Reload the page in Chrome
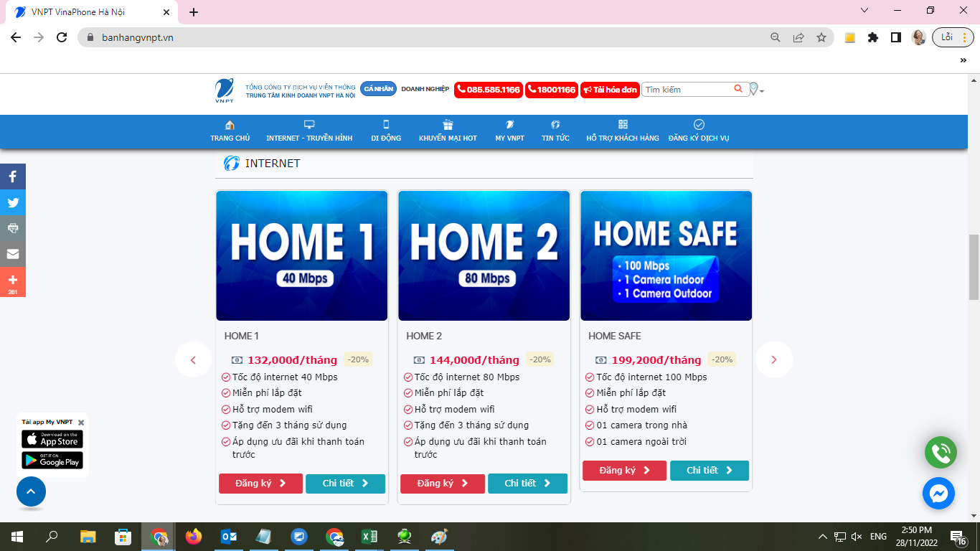This screenshot has height=551, width=980. tap(62, 37)
